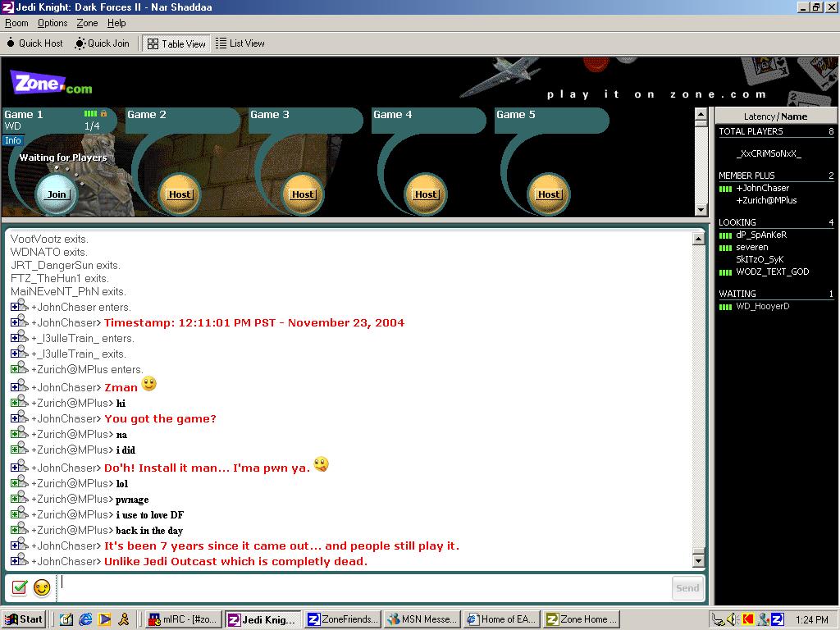Click the network connection tray icon
840x630 pixels.
pyautogui.click(x=718, y=620)
